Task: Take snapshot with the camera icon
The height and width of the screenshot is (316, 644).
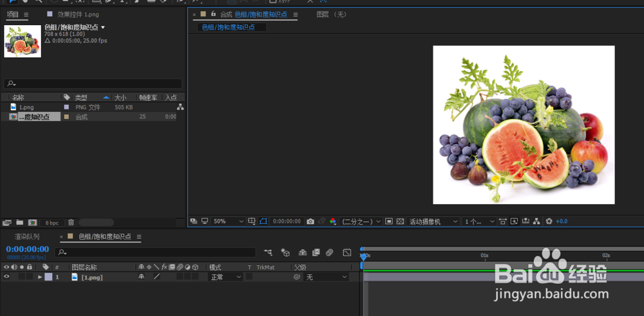Action: (310, 221)
